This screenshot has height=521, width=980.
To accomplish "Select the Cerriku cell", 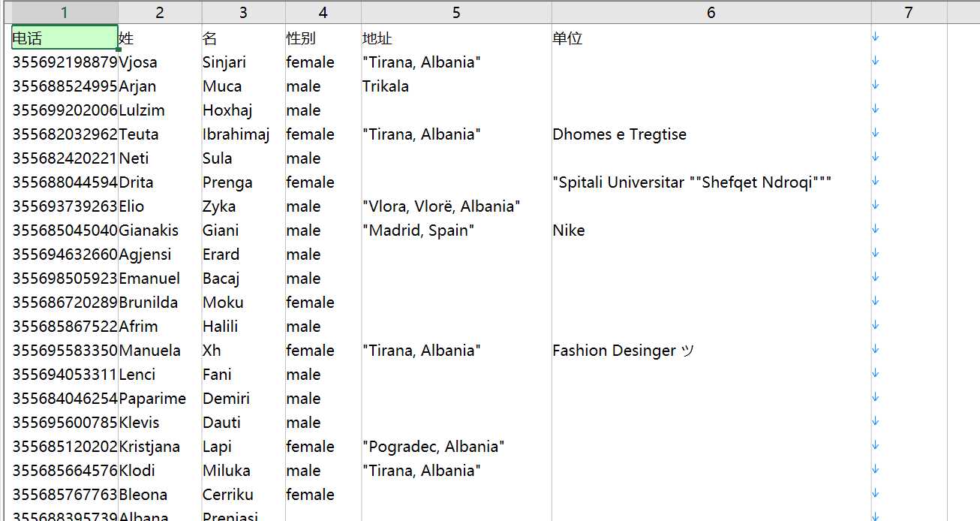I will pos(244,495).
